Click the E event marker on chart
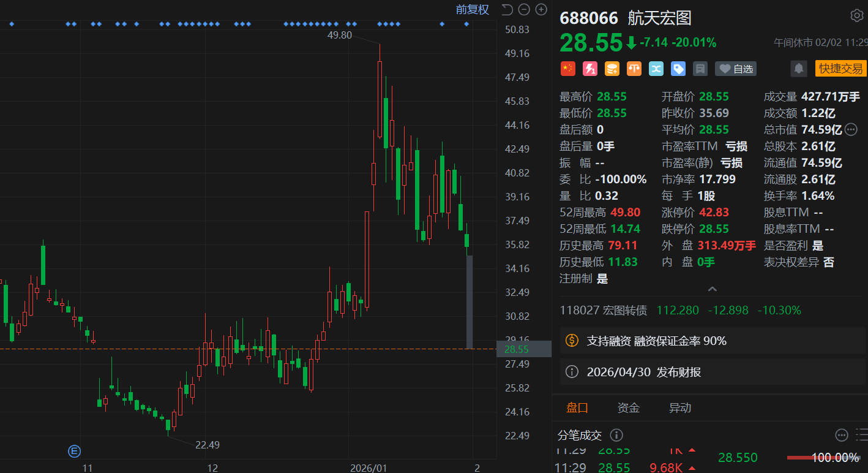The image size is (868, 473). [74, 452]
